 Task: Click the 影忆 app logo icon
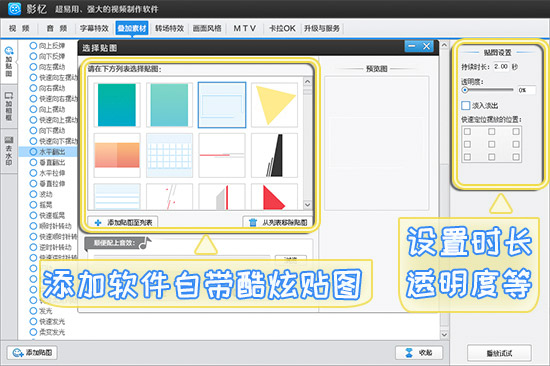[14, 9]
